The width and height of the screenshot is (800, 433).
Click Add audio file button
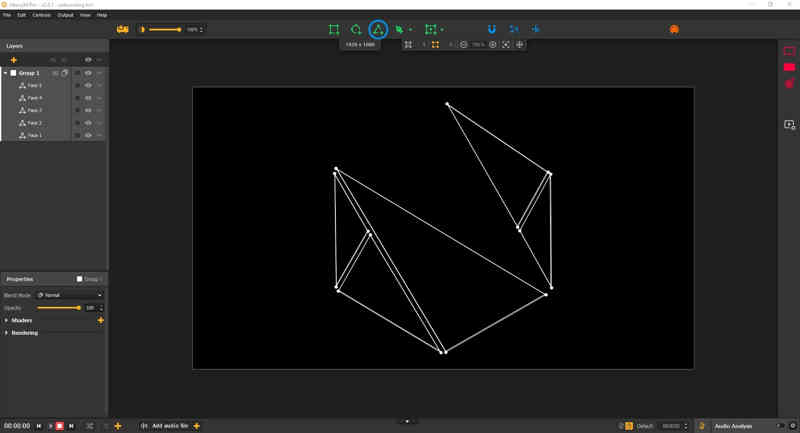click(x=170, y=426)
